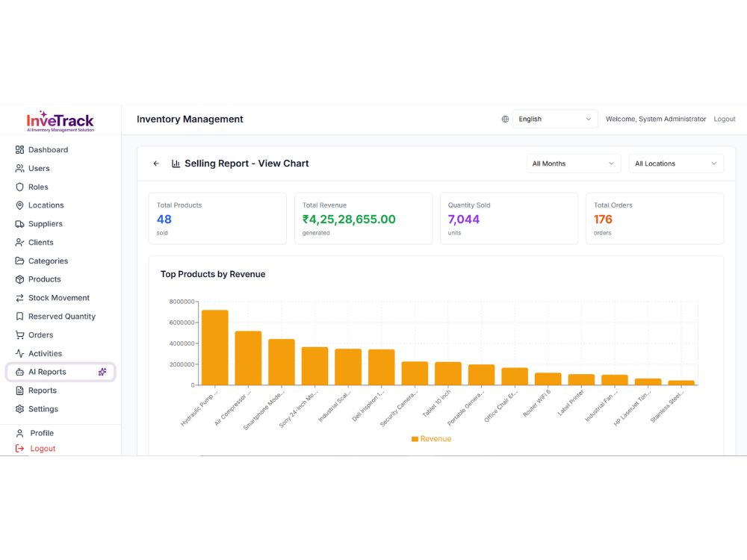Click the Top Products by Revenue heading

point(213,274)
